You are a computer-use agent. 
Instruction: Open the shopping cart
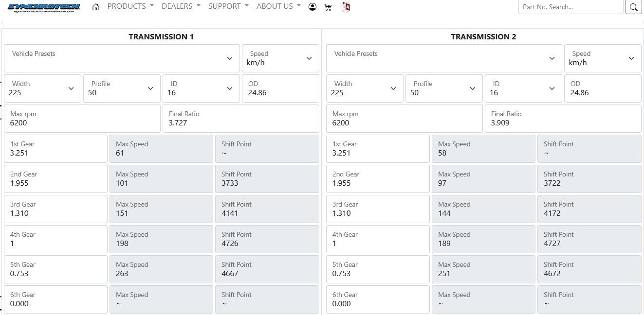328,7
